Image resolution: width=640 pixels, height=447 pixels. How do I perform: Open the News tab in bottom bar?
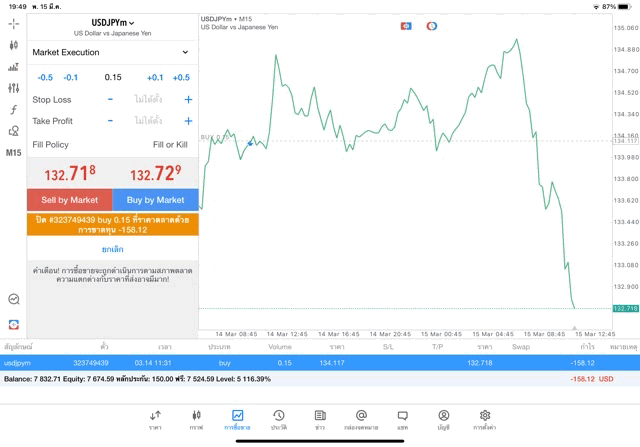pos(320,420)
